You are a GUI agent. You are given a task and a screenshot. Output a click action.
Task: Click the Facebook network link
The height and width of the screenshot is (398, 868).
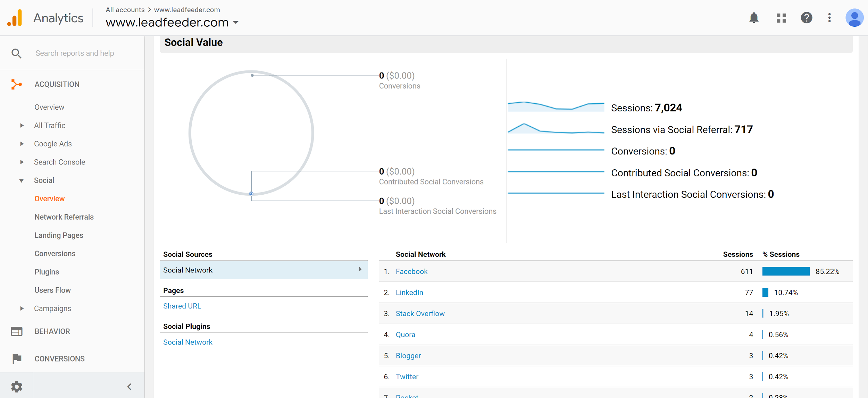coord(411,271)
